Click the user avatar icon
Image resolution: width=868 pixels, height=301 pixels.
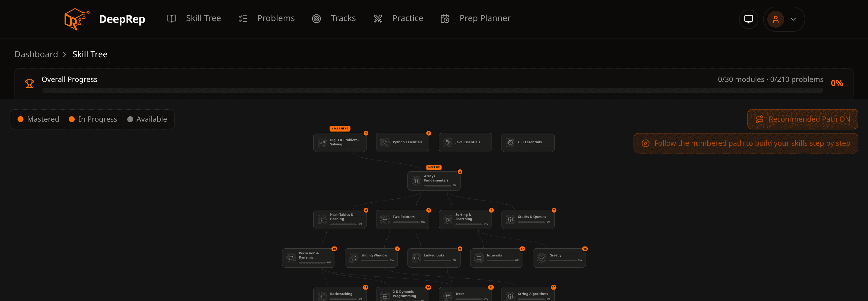tap(776, 19)
